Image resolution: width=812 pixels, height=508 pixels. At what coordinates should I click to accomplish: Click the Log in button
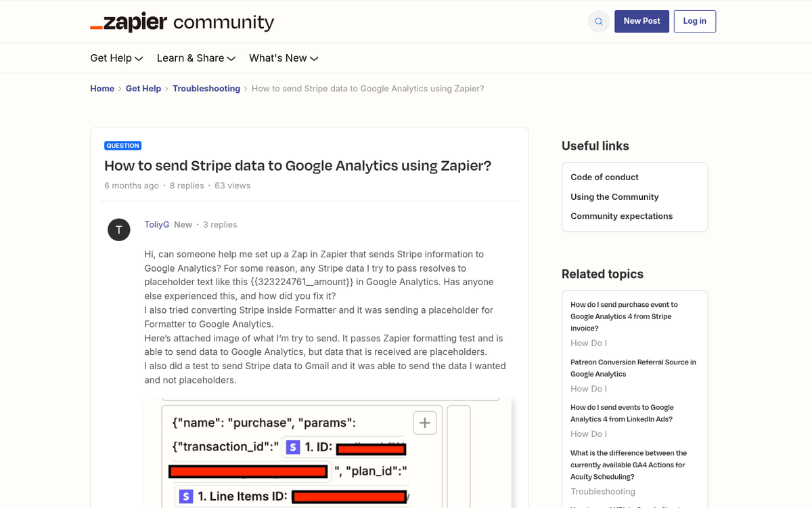[694, 21]
